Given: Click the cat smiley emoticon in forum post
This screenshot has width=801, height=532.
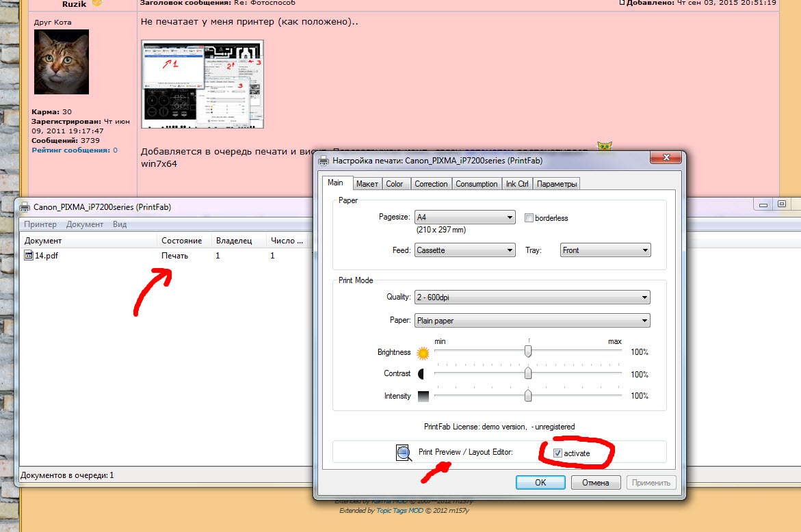Looking at the screenshot, I should tap(604, 146).
